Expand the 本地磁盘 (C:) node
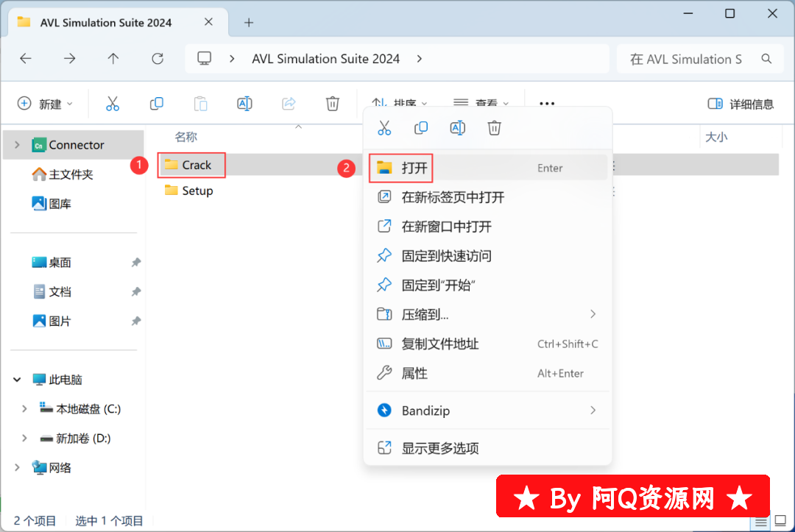The width and height of the screenshot is (795, 532). click(x=24, y=409)
